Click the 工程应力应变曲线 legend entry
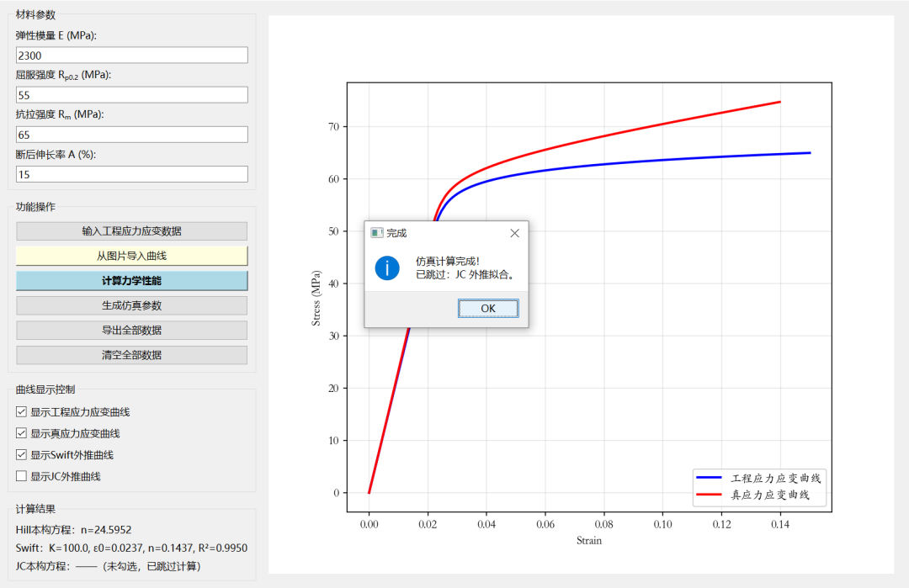909x588 pixels. [x=759, y=478]
